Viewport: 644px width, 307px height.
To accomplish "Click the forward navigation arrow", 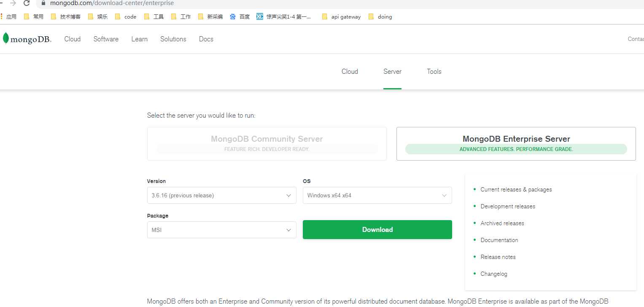I will coord(13,3).
